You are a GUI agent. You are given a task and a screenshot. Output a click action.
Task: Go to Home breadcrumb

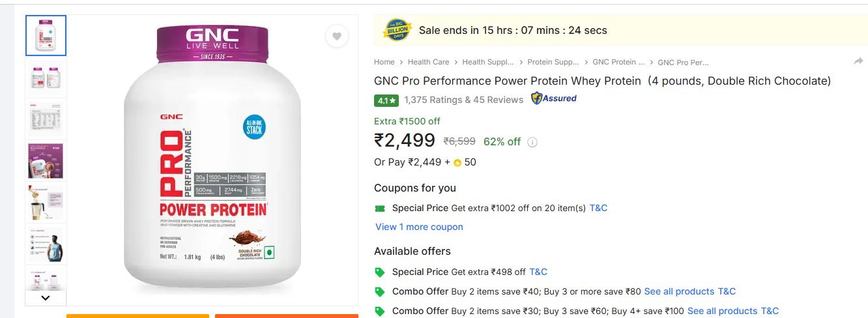click(384, 62)
